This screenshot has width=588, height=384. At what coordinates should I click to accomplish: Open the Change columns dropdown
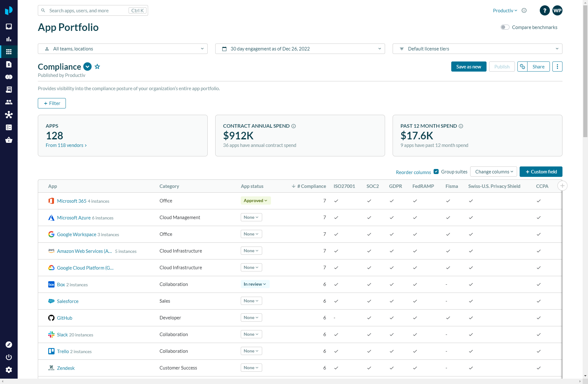pos(493,172)
